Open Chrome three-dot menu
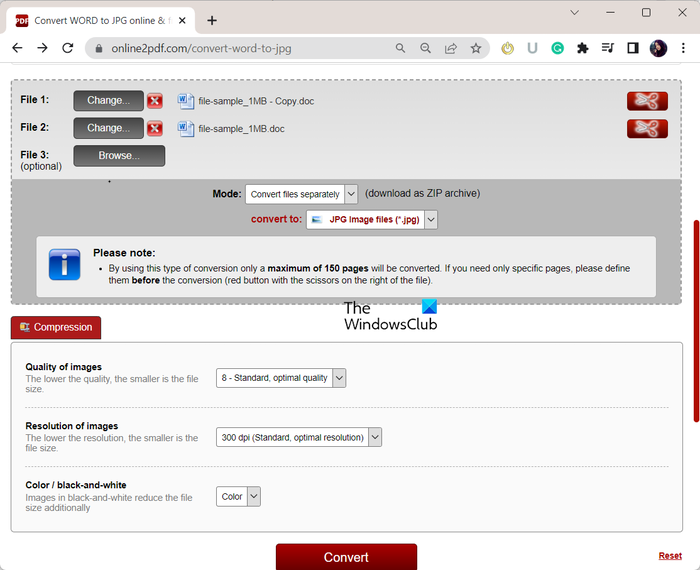This screenshot has height=570, width=700. pos(683,48)
